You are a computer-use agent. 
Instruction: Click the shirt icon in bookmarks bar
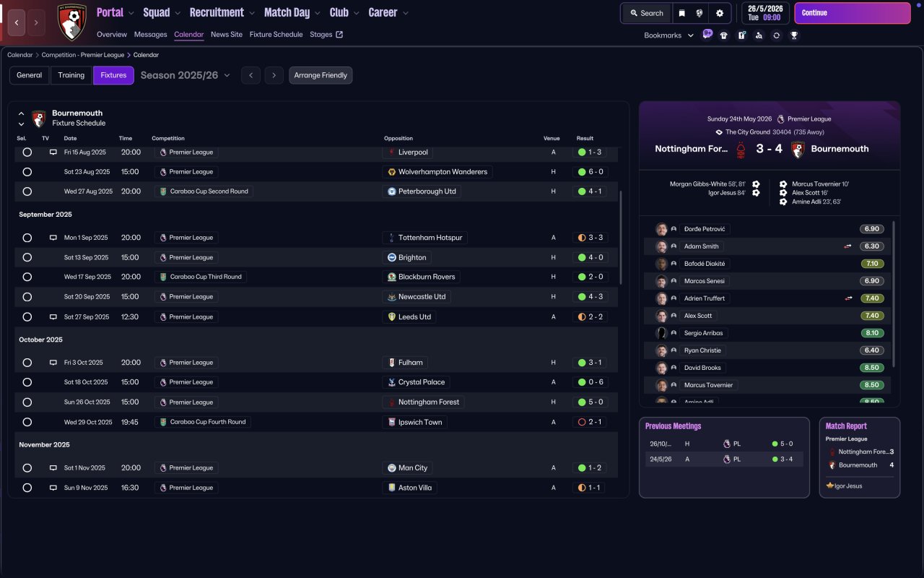click(724, 35)
